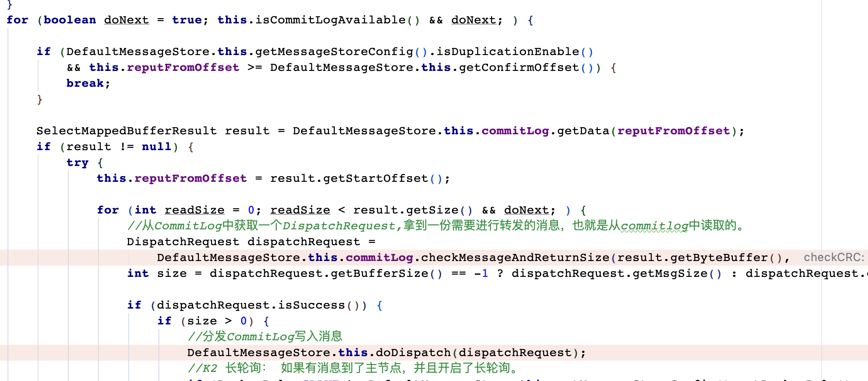The width and height of the screenshot is (868, 381).
Task: Click the isCommitLogAvailable() method call
Action: [x=338, y=20]
